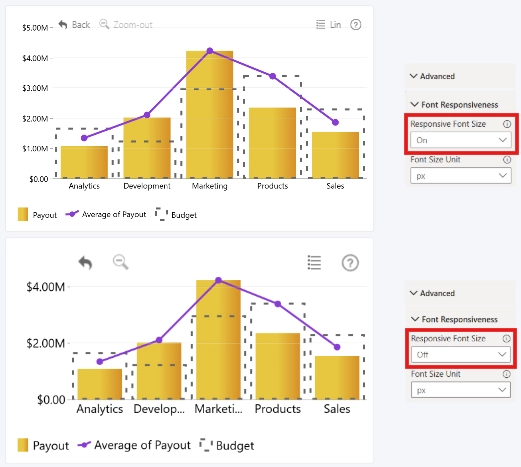Click the Lin scale button in top chart
This screenshot has height=467, width=521.
pyautogui.click(x=328, y=25)
